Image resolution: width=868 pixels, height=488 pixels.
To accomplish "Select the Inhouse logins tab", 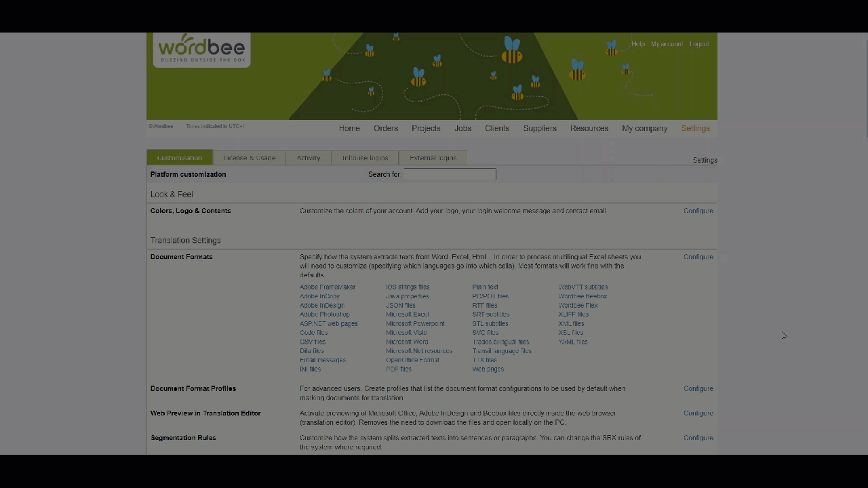I will pyautogui.click(x=365, y=158).
